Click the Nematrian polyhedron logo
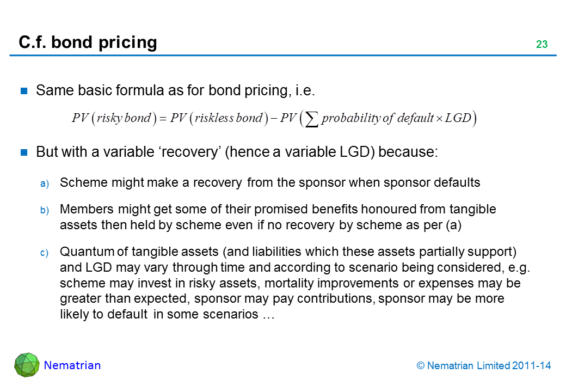 click(x=27, y=365)
